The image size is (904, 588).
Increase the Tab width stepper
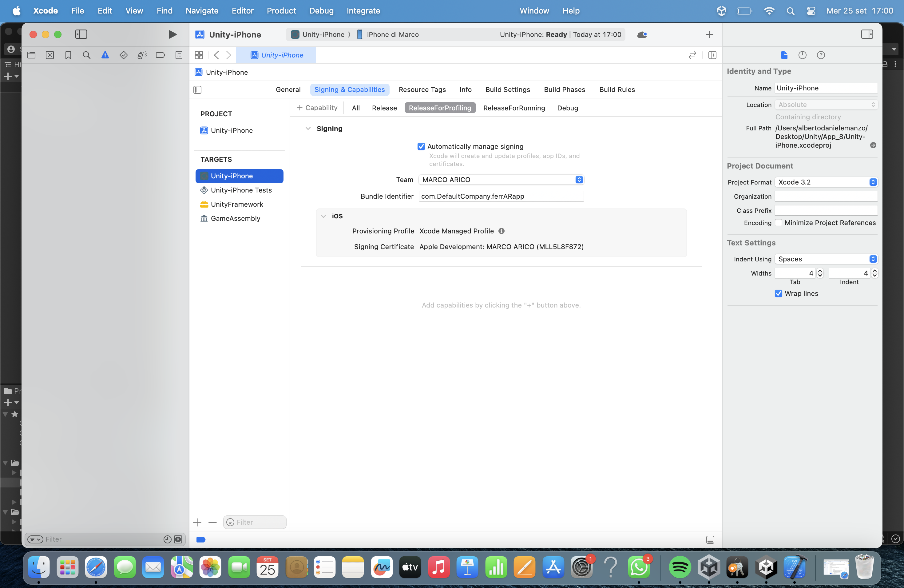[x=820, y=271]
